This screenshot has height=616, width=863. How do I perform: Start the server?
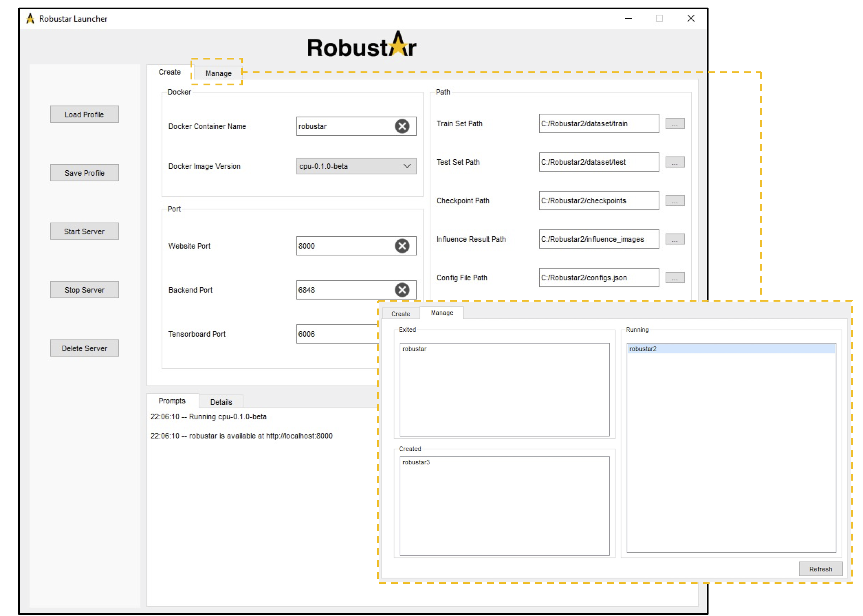[84, 231]
